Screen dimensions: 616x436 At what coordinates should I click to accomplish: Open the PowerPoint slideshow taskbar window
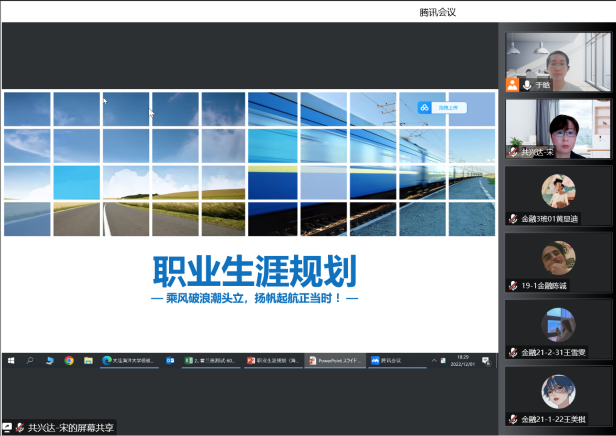(335, 360)
